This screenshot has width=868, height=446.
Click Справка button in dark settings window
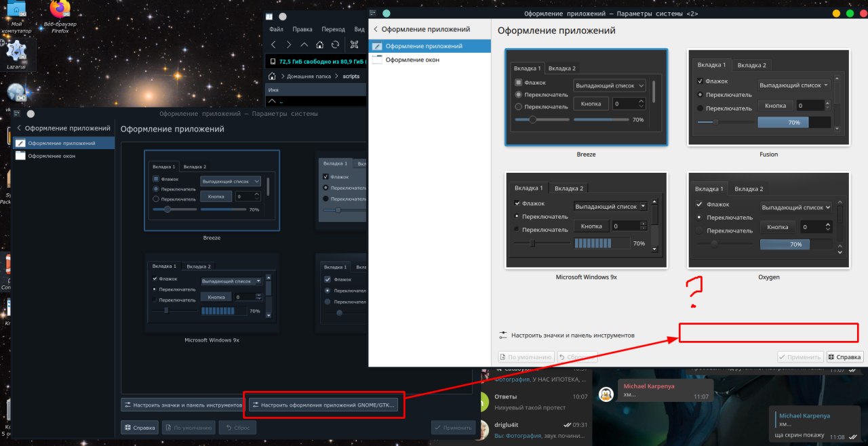click(x=140, y=428)
